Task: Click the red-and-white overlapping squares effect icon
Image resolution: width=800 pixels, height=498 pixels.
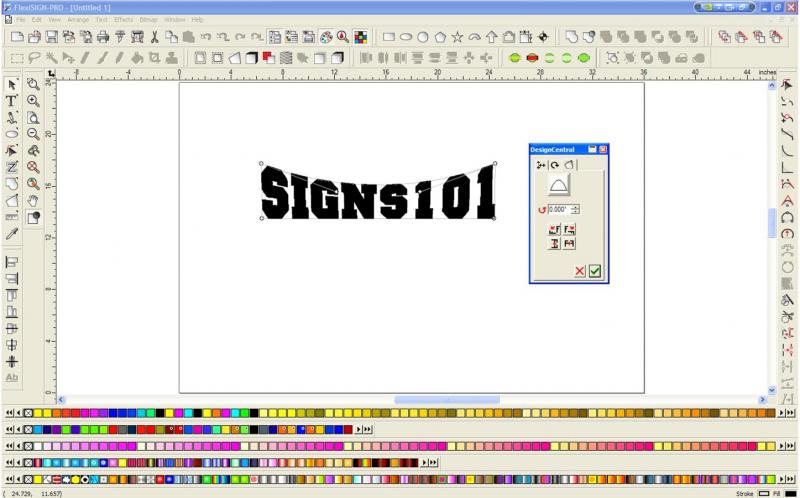Action: (269, 58)
